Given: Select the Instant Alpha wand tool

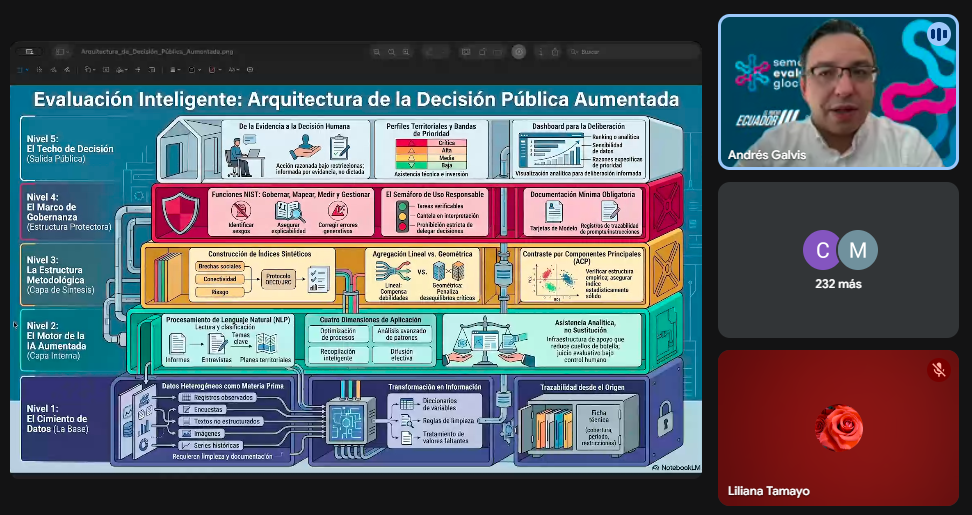Looking at the screenshot, I should click(x=39, y=70).
